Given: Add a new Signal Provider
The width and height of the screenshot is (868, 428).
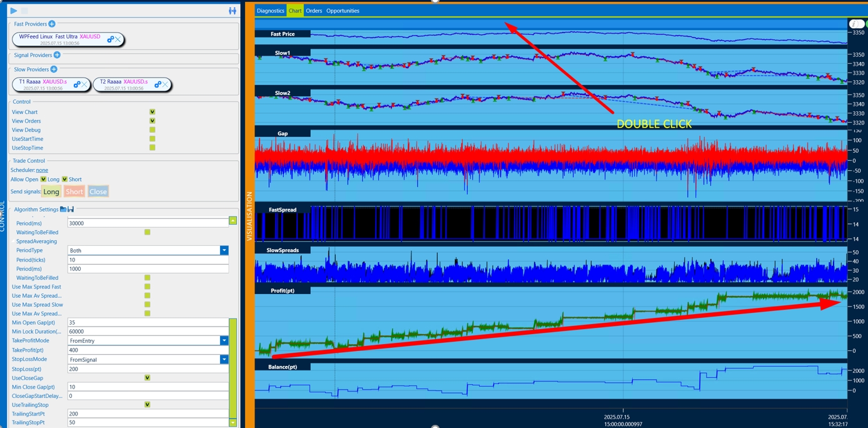Looking at the screenshot, I should point(57,55).
